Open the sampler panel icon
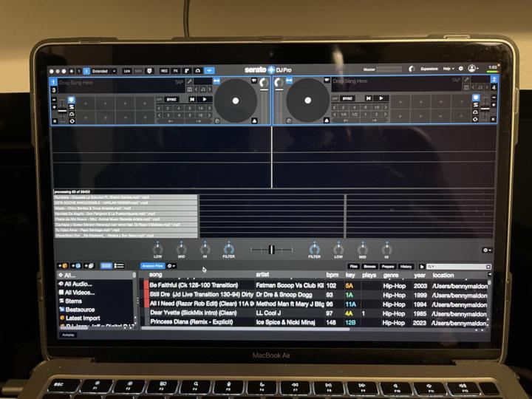The height and width of the screenshot is (399, 532). [187, 71]
